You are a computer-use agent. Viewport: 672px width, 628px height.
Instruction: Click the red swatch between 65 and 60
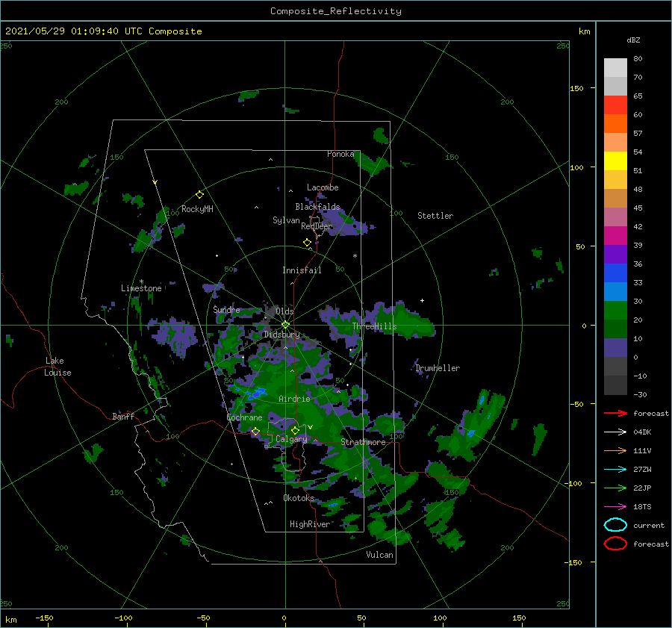[x=615, y=105]
